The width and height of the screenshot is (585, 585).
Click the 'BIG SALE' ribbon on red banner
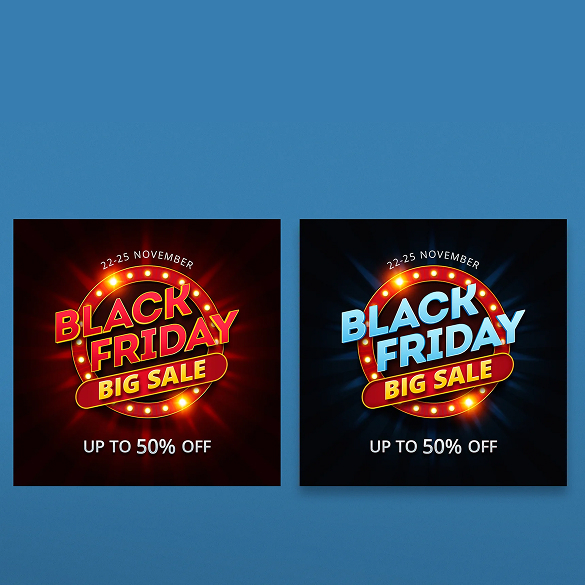tap(151, 381)
